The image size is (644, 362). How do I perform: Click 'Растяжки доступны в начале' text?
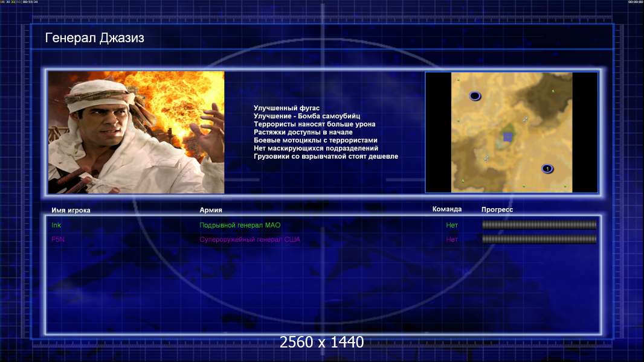pos(303,132)
